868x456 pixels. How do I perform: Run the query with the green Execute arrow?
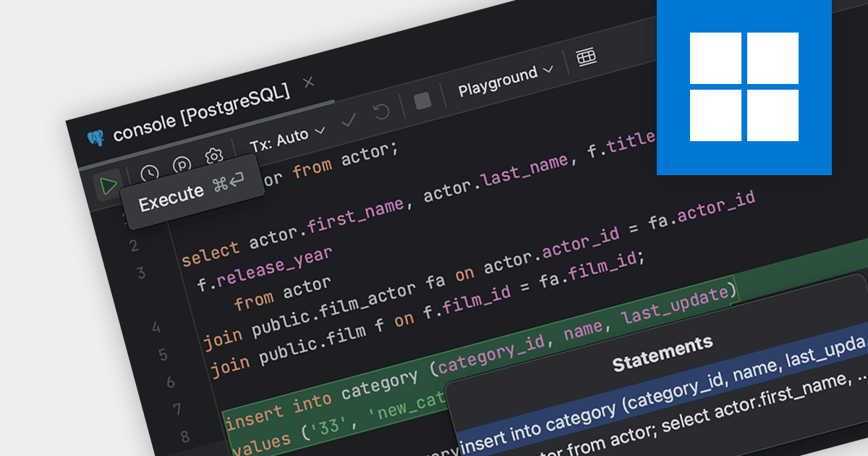pyautogui.click(x=109, y=186)
